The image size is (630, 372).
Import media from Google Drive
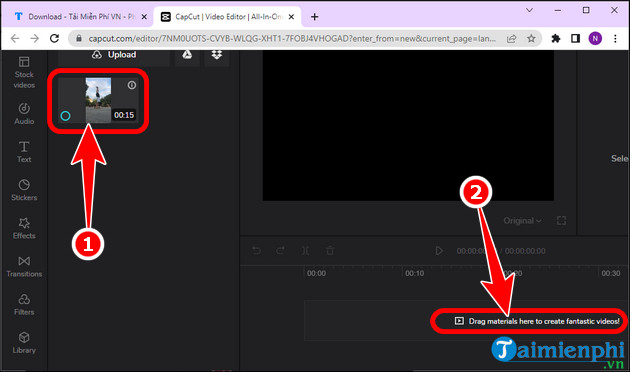tap(187, 55)
